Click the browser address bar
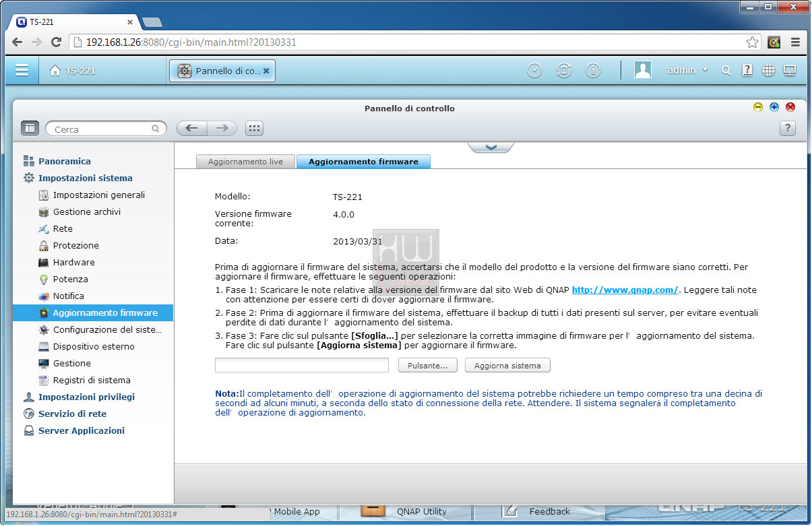Image resolution: width=812 pixels, height=526 pixels. coord(415,42)
